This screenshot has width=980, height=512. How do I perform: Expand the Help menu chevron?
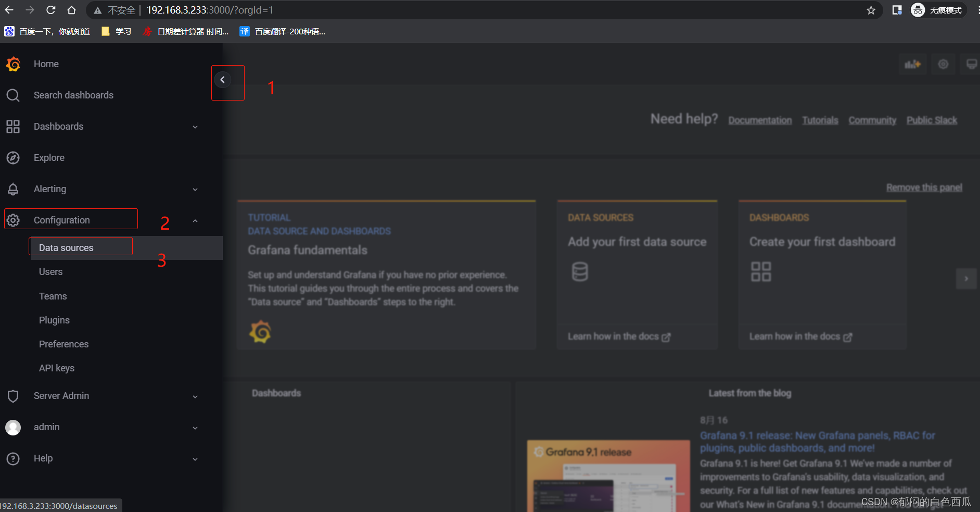(x=195, y=459)
